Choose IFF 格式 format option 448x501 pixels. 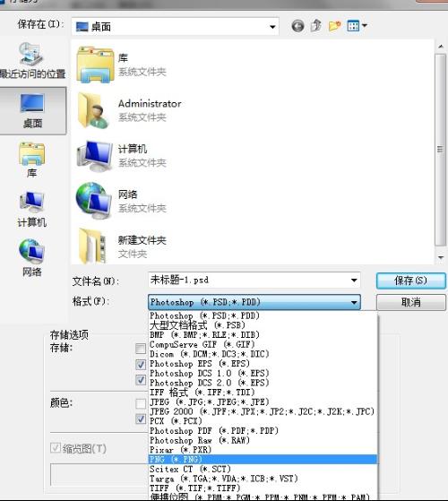(x=263, y=393)
